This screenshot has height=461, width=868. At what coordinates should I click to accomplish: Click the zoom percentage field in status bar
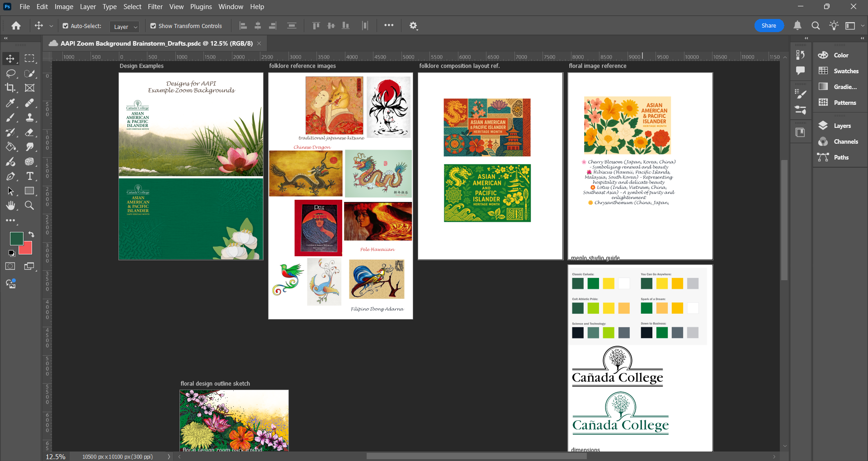tap(56, 456)
